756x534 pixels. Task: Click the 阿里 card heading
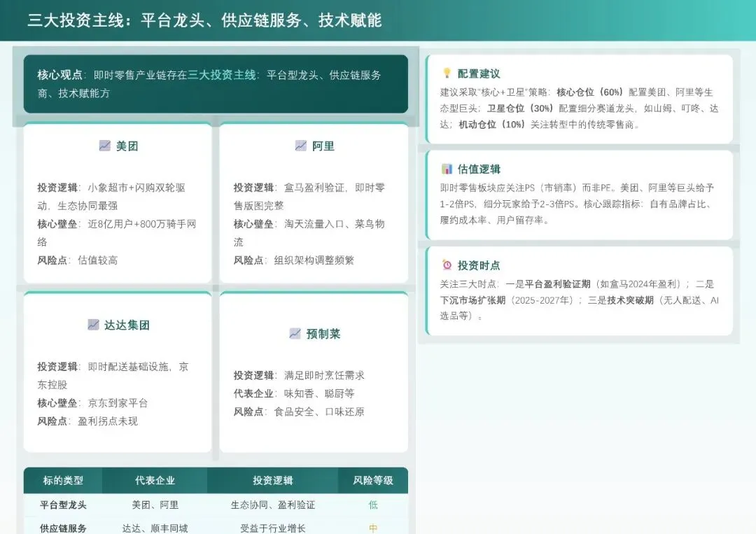tap(323, 146)
